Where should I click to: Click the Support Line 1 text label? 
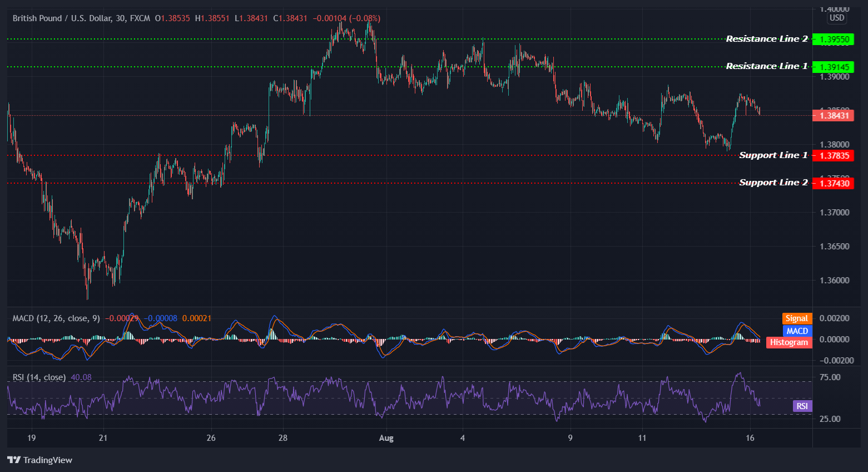tap(773, 155)
